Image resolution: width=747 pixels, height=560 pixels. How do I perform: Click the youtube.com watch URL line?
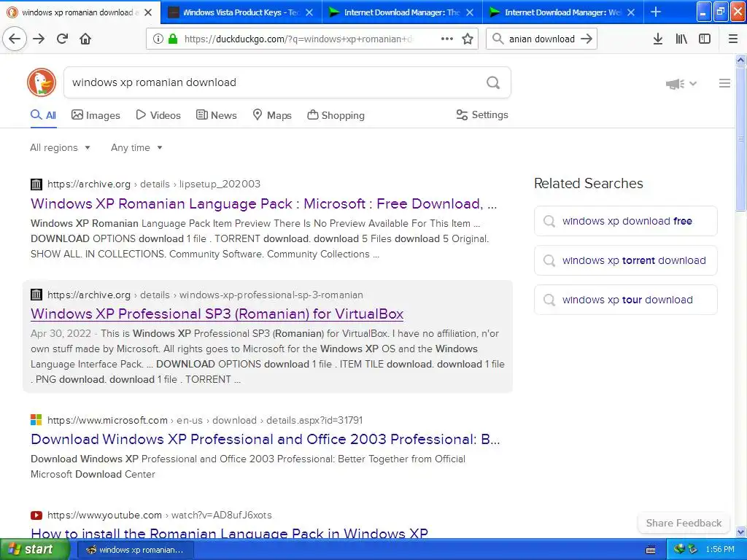[160, 515]
